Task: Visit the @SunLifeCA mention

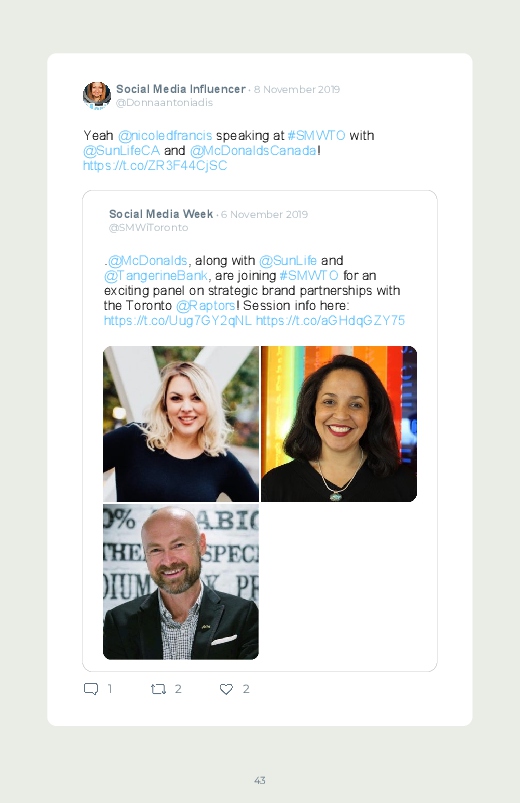Action: [x=121, y=151]
